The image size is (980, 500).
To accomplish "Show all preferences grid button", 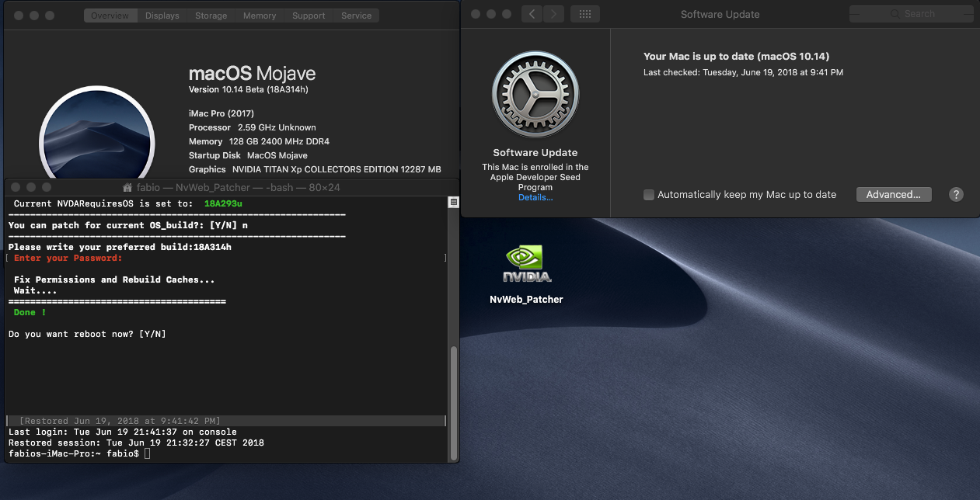I will [x=585, y=14].
